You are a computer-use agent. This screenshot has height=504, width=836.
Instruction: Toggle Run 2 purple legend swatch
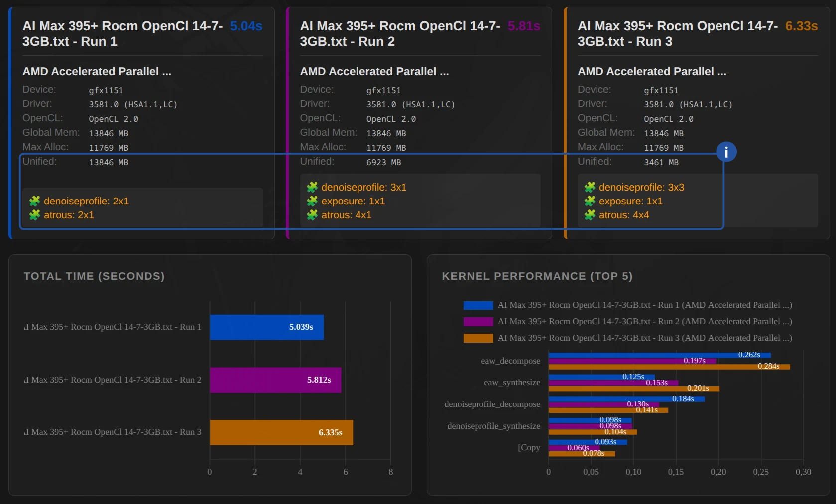pyautogui.click(x=478, y=322)
